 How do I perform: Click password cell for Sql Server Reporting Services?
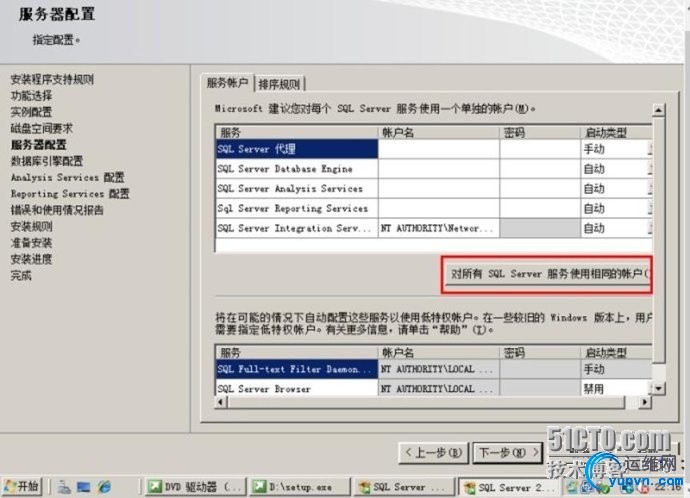[x=540, y=208]
